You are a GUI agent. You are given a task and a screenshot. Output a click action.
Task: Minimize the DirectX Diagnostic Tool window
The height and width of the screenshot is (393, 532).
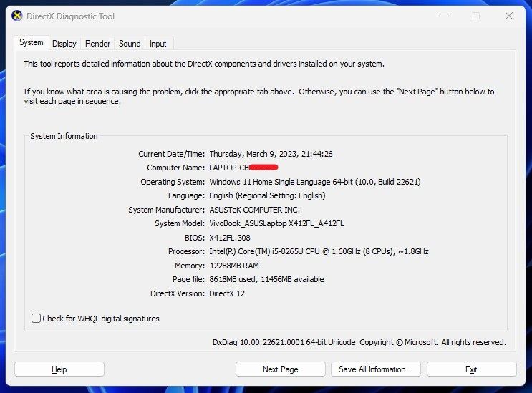(x=444, y=16)
